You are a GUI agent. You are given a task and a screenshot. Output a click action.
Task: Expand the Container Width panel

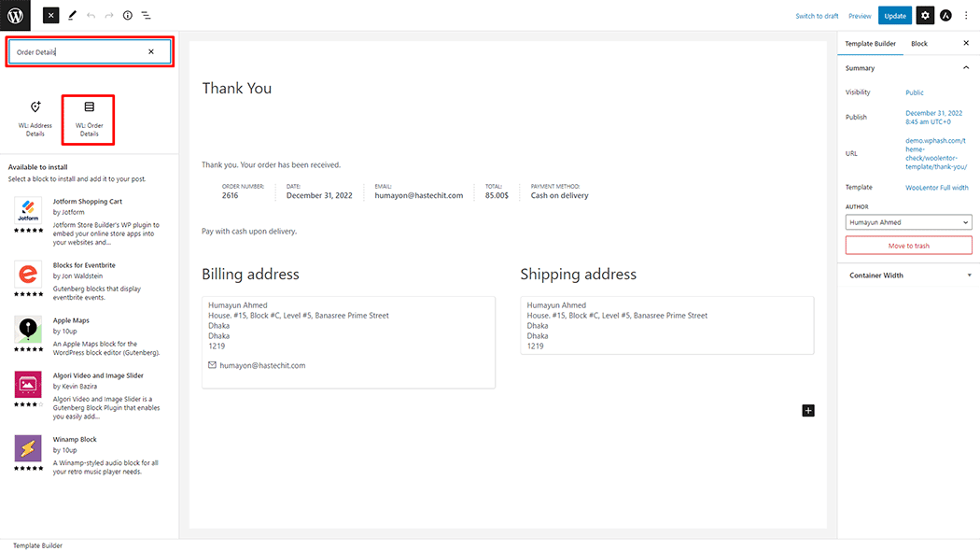[908, 275]
